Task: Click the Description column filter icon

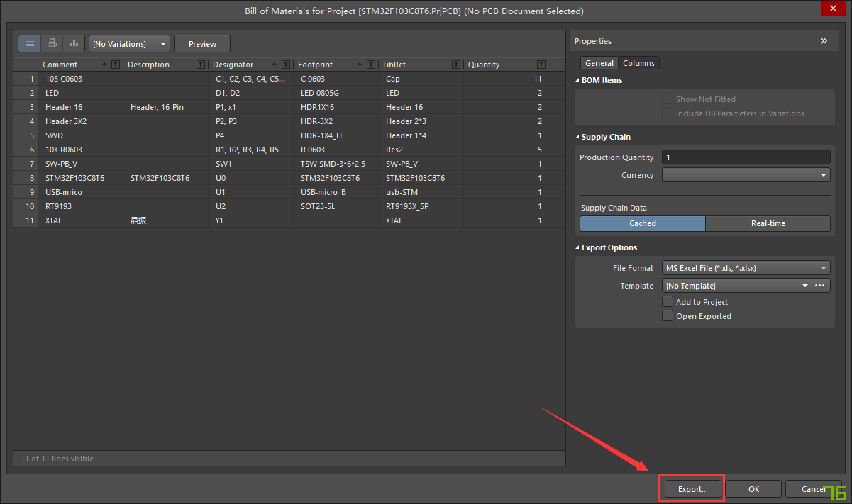Action: tap(201, 65)
